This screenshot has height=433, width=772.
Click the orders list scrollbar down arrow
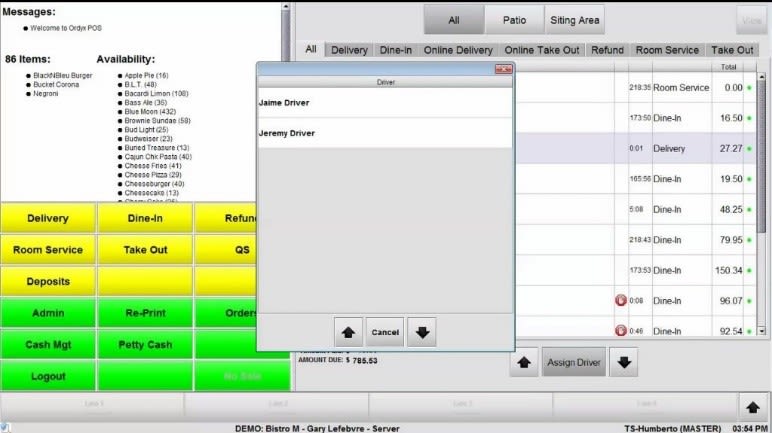coord(762,331)
